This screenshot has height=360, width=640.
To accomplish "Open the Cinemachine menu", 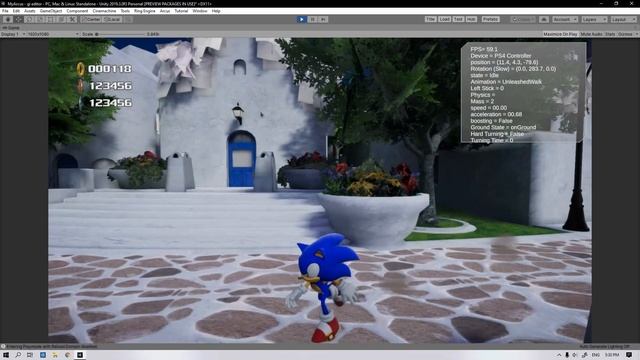I will click(x=104, y=11).
